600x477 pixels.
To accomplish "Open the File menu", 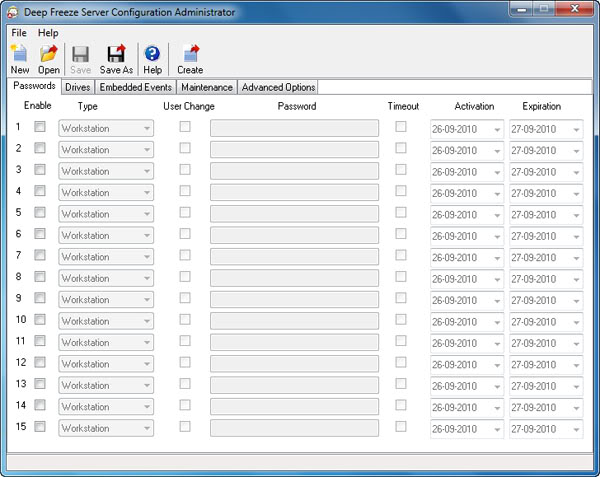I will point(19,33).
